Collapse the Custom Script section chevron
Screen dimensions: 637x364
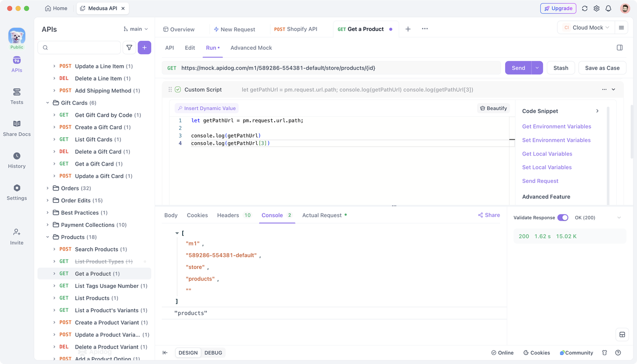tap(614, 90)
